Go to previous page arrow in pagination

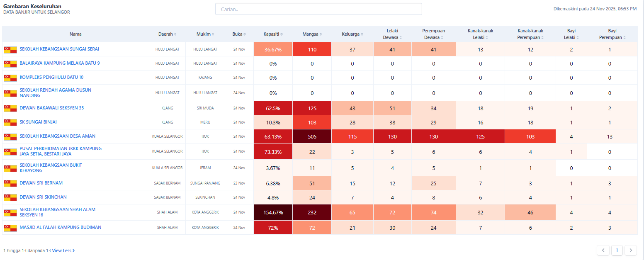(603, 250)
